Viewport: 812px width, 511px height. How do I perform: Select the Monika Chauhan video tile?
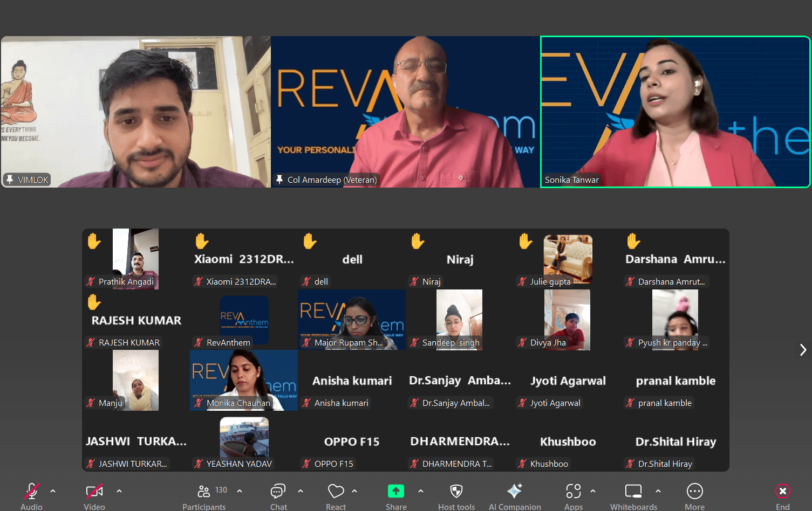tap(243, 380)
